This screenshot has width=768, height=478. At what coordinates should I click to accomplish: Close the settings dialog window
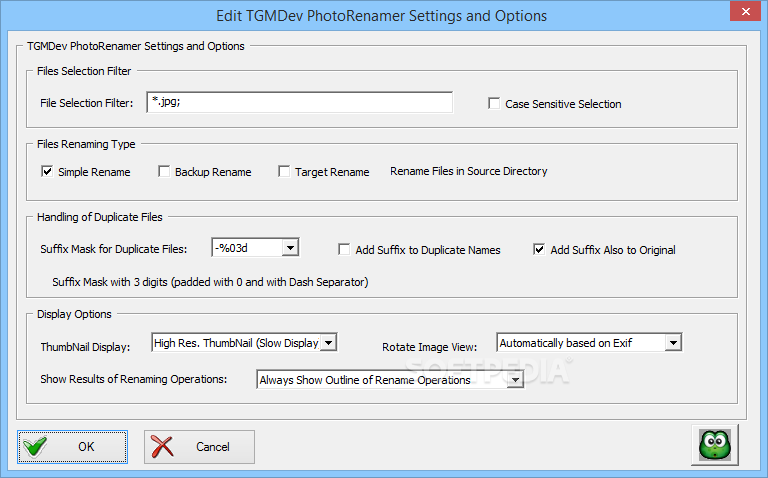[745, 11]
